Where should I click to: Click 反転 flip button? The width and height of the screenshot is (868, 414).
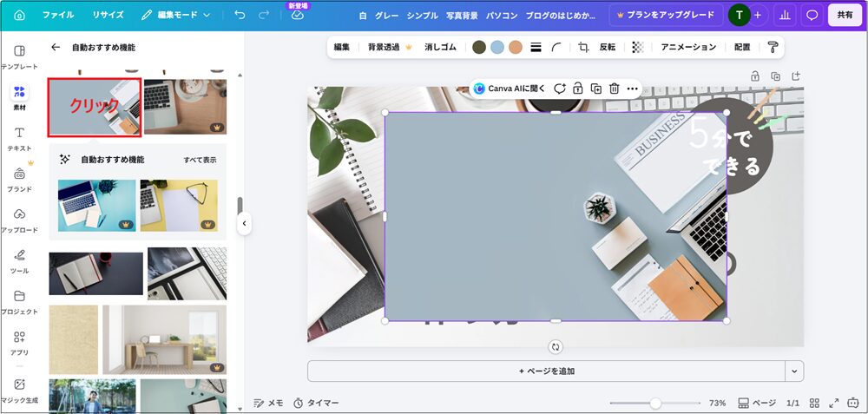click(608, 48)
